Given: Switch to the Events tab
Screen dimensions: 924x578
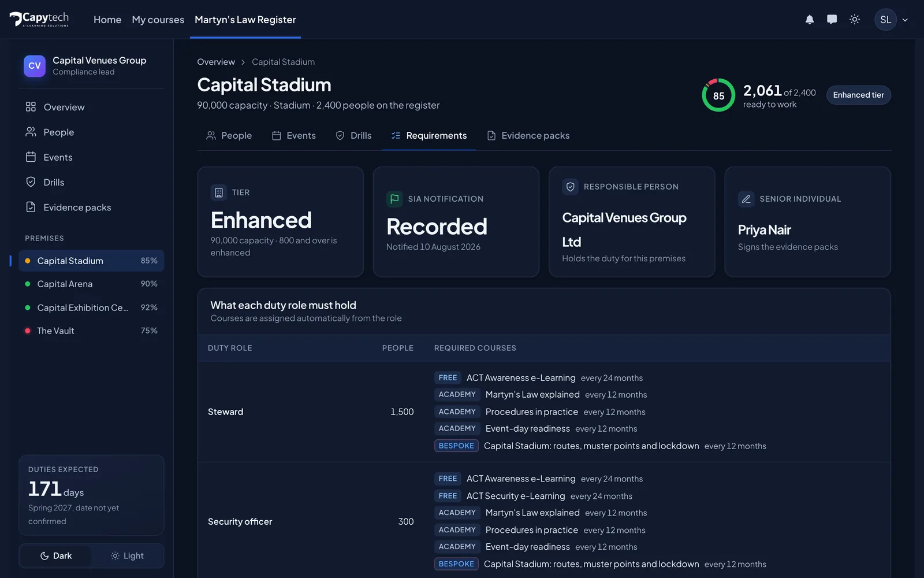Looking at the screenshot, I should (x=294, y=136).
